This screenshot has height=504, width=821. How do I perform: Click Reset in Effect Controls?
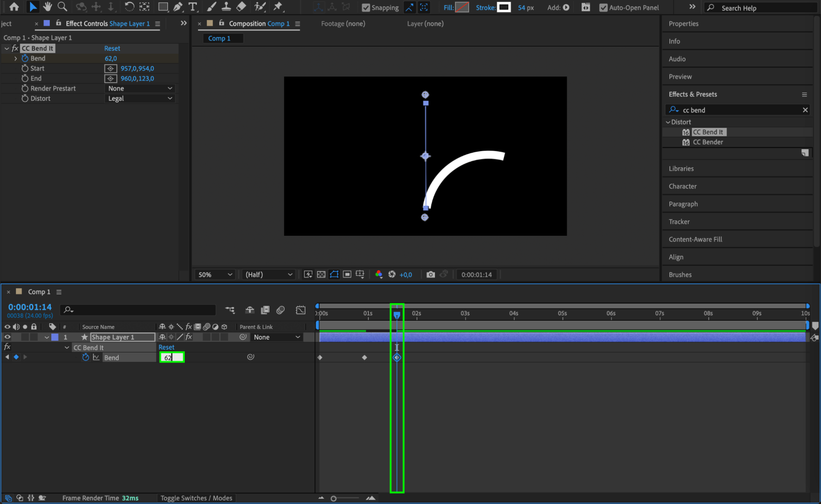pos(112,48)
